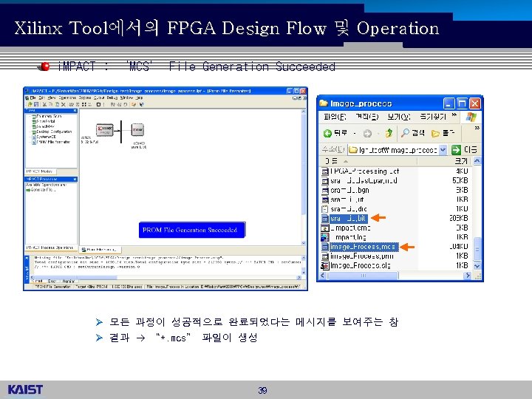Click the Forward arrow in Explorer
Screen dimensions: 532x399
[367, 133]
